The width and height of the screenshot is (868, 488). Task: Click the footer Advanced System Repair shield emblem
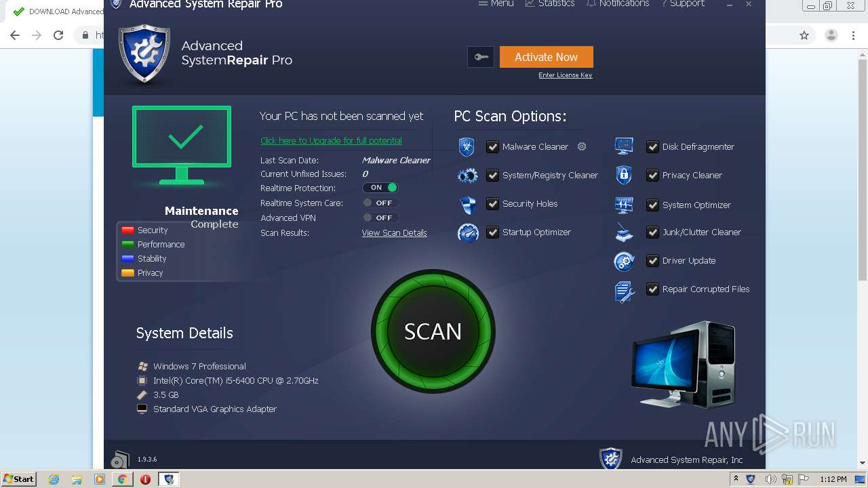coord(611,458)
